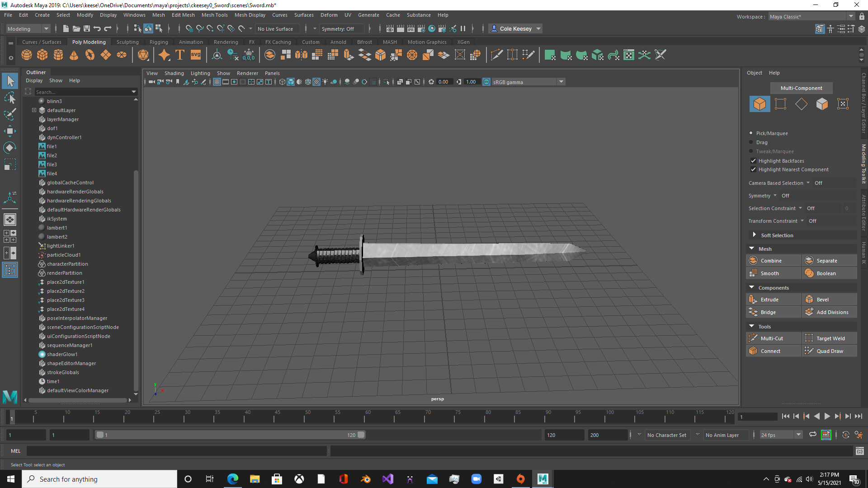Disable Highlight Nearest Component
Viewport: 868px width, 488px height.
[753, 169]
